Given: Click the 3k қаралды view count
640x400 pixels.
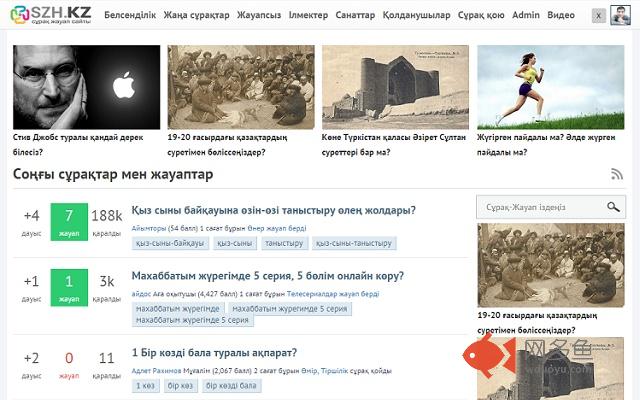Looking at the screenshot, I should pyautogui.click(x=107, y=287).
